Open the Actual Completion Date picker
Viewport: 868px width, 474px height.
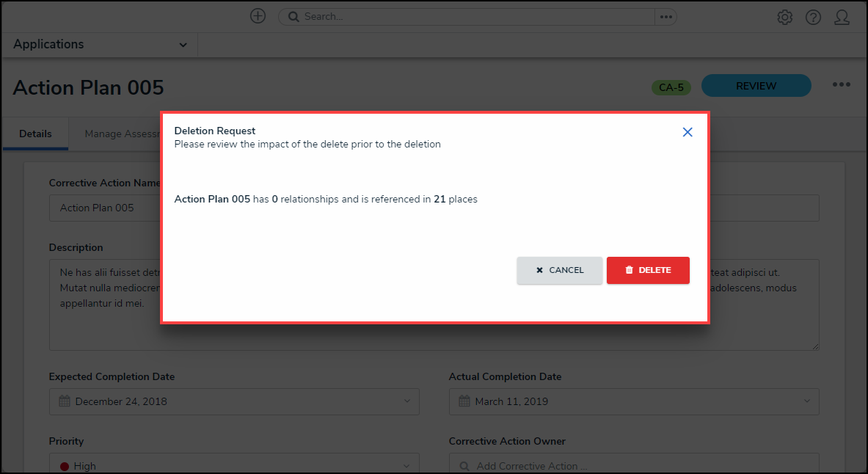(634, 401)
